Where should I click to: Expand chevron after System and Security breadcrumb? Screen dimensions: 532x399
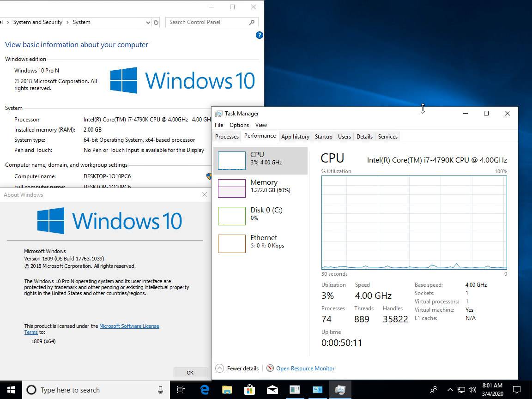pos(67,22)
